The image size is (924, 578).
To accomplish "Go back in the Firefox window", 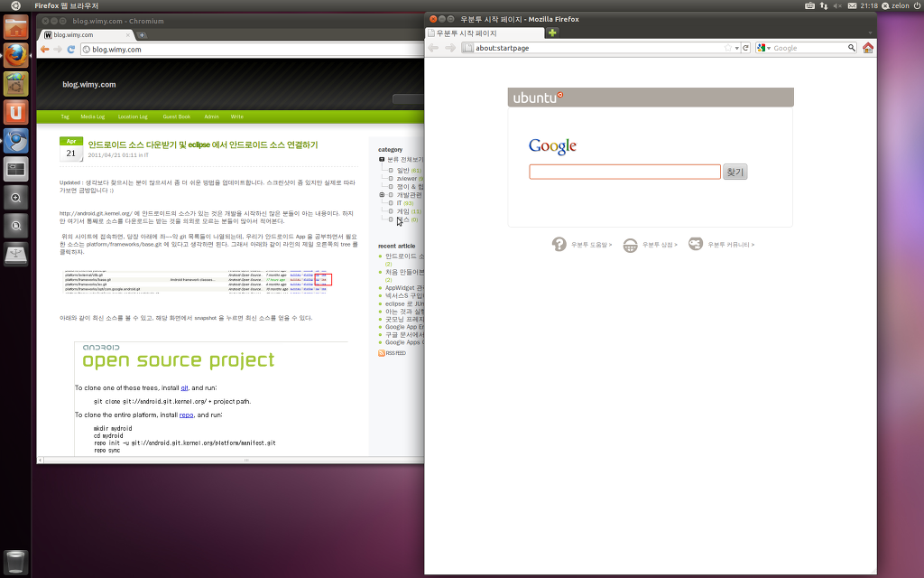I will coord(434,48).
